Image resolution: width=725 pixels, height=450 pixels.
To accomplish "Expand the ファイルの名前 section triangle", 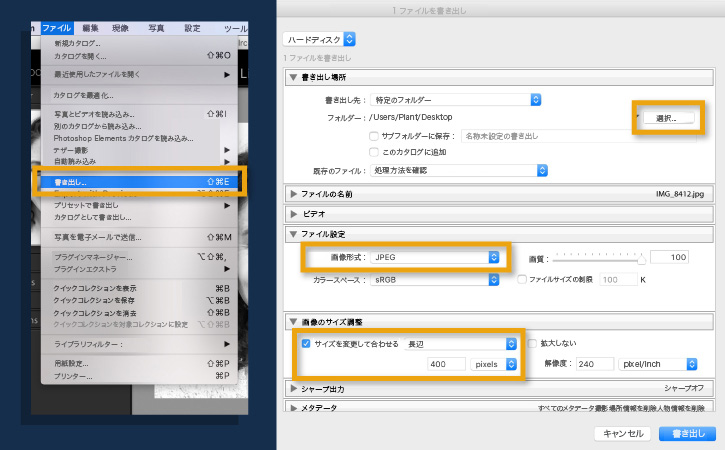I will pyautogui.click(x=294, y=194).
